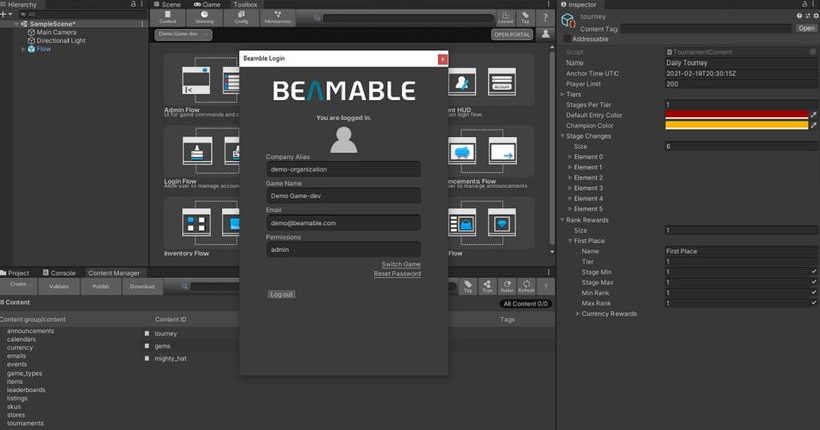Toggle the Addressable checkbox

point(567,39)
